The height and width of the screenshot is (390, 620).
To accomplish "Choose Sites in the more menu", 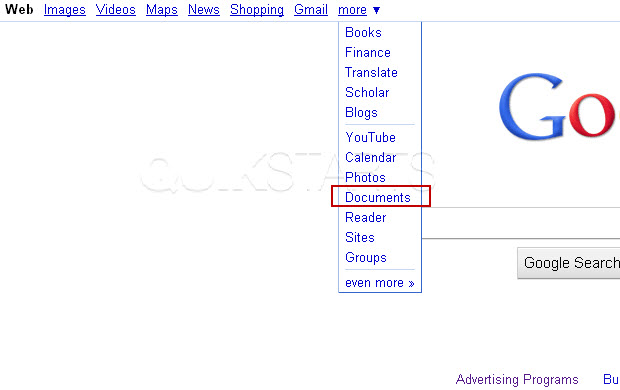I will tap(359, 237).
